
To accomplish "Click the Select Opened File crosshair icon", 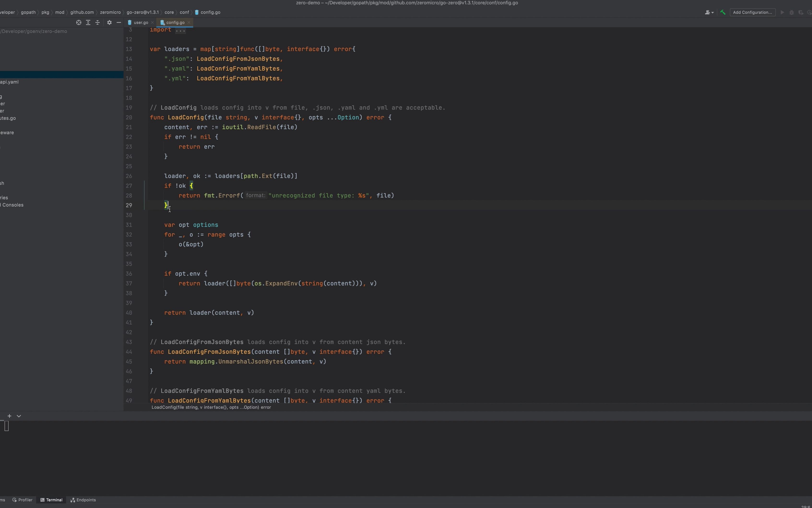I will pyautogui.click(x=78, y=23).
